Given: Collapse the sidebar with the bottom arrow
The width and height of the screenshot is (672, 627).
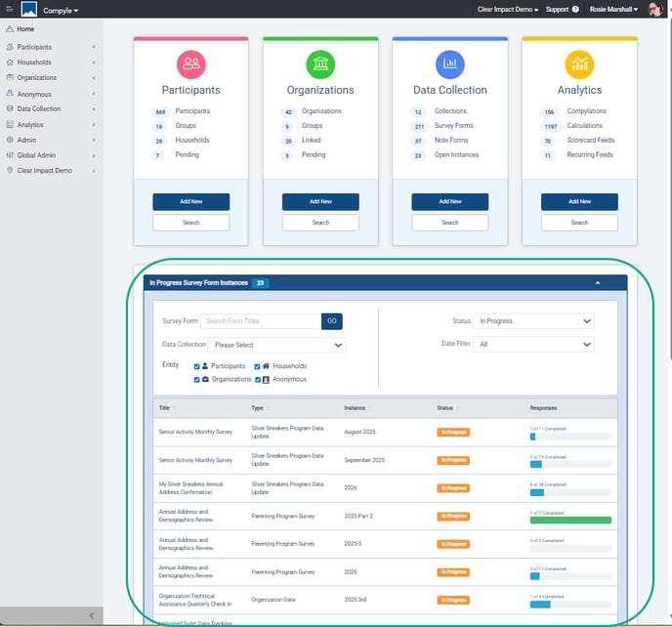Looking at the screenshot, I should click(91, 615).
